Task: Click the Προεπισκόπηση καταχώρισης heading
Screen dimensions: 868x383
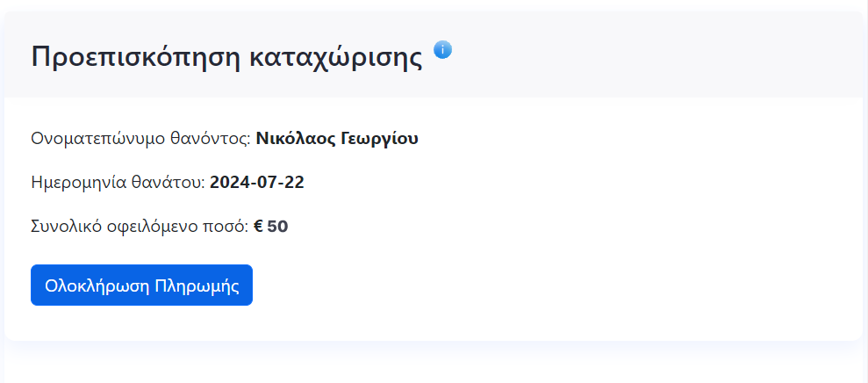Action: click(x=226, y=56)
